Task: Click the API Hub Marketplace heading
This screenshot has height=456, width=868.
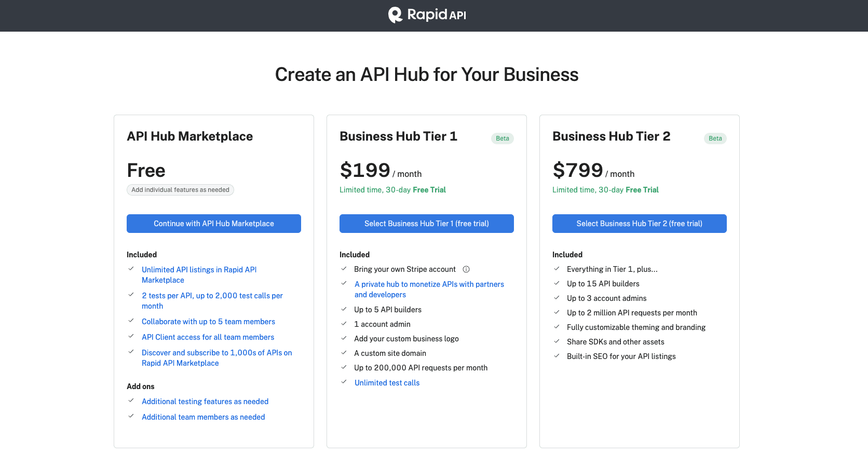Action: pos(189,136)
